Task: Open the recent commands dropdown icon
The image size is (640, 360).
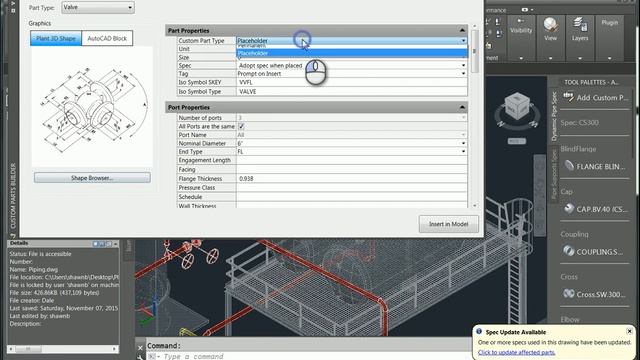Action: click(153, 357)
